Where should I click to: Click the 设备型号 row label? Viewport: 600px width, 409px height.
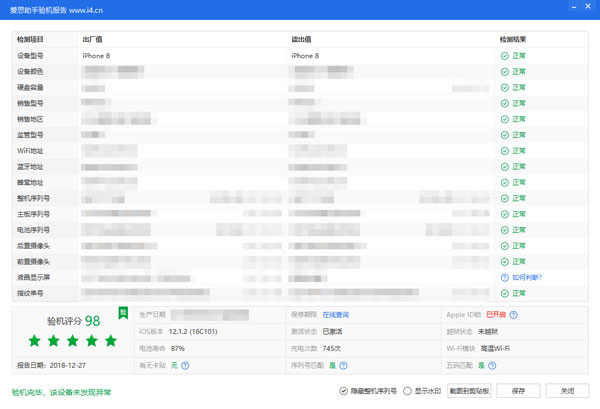point(30,56)
